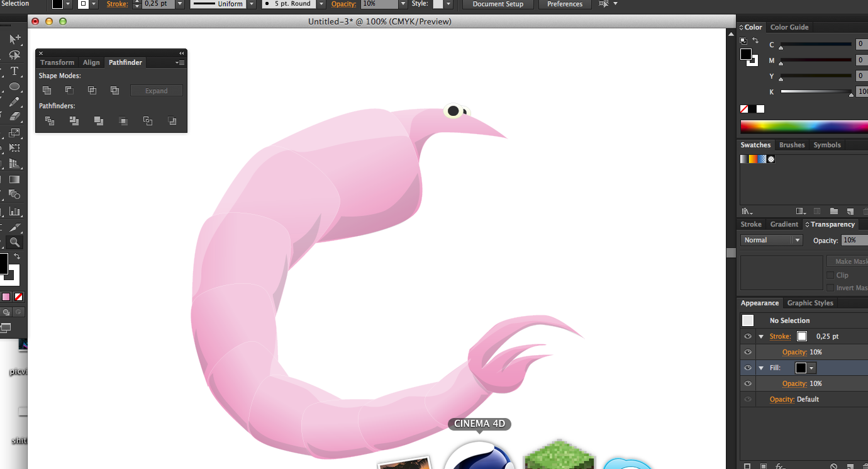Apply Unite shape mode in Pathfinder
Viewport: 868px width, 469px height.
(x=47, y=91)
